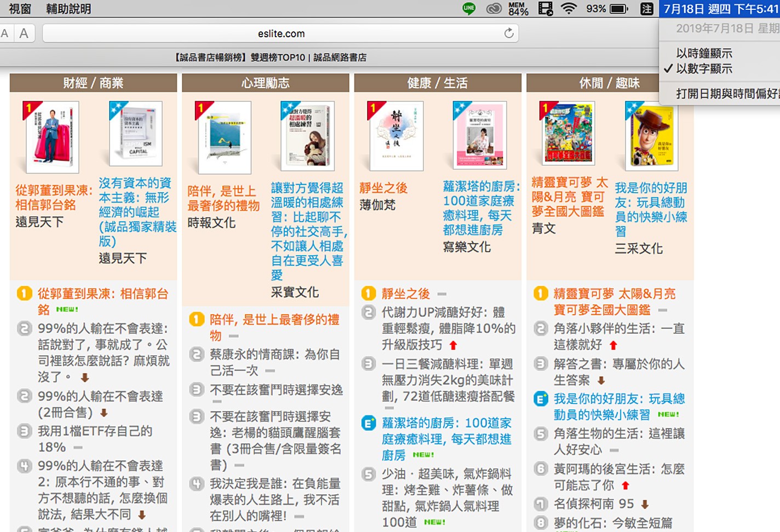Open 打開日期與時間偏好設定
The height and width of the screenshot is (532, 780).
point(727,94)
